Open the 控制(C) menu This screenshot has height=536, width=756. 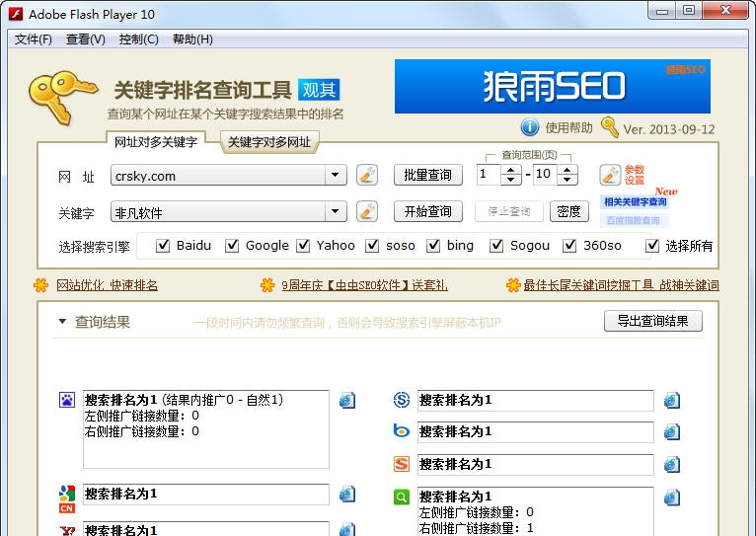(x=138, y=39)
